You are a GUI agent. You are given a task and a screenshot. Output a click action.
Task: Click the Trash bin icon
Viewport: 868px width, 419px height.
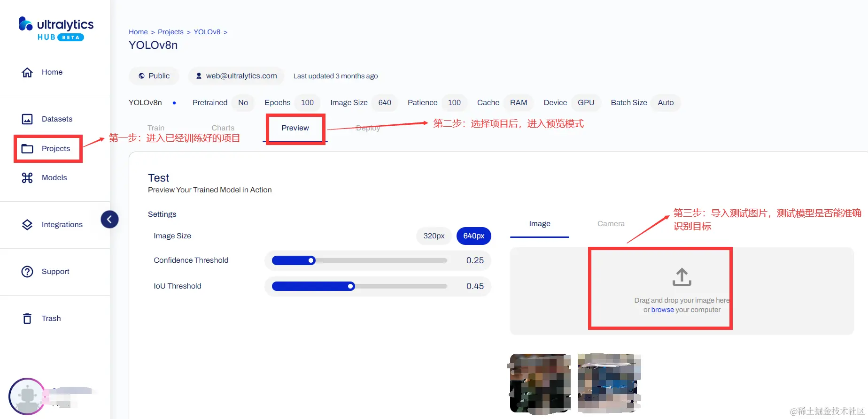pyautogui.click(x=27, y=319)
